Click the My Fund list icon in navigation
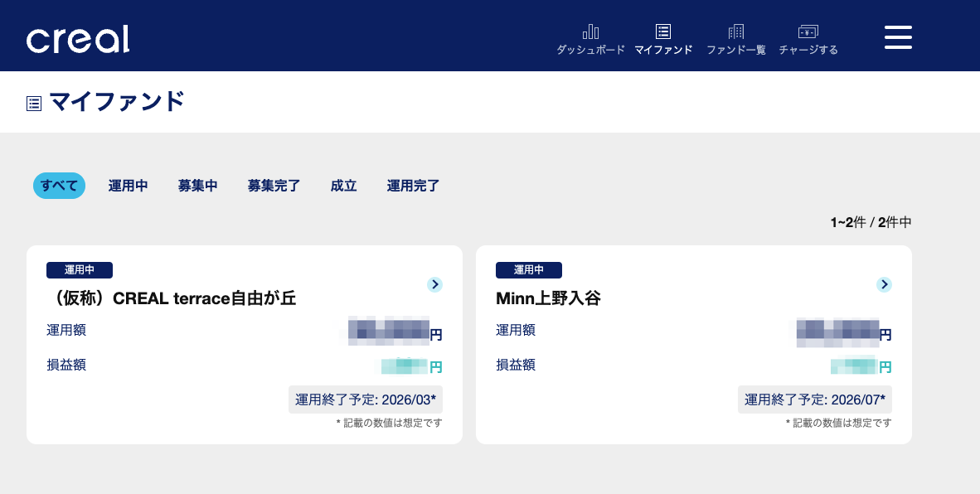The image size is (980, 494). pyautogui.click(x=663, y=31)
